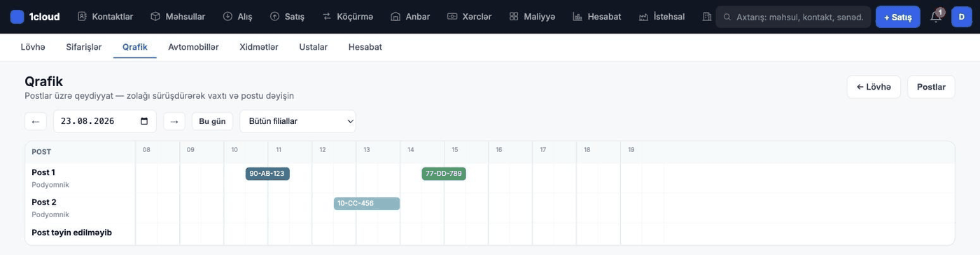The image size is (980, 255).
Task: Focus the global search field
Action: point(793,17)
